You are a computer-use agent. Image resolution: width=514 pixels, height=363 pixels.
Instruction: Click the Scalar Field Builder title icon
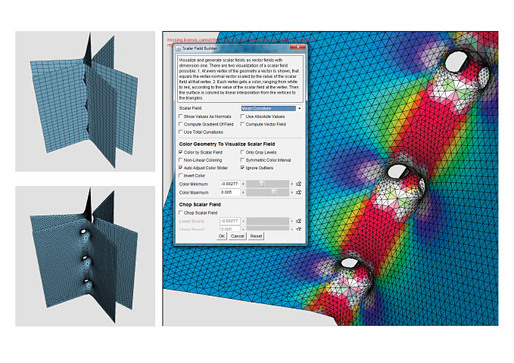[178, 49]
